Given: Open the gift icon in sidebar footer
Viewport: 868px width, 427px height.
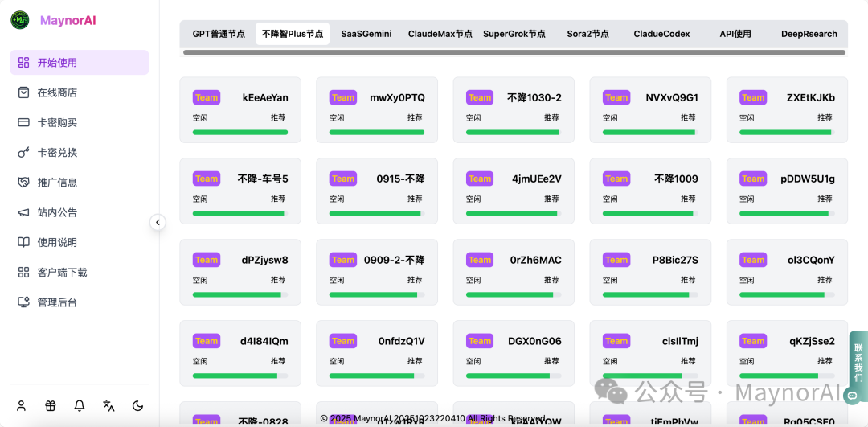Looking at the screenshot, I should [51, 406].
